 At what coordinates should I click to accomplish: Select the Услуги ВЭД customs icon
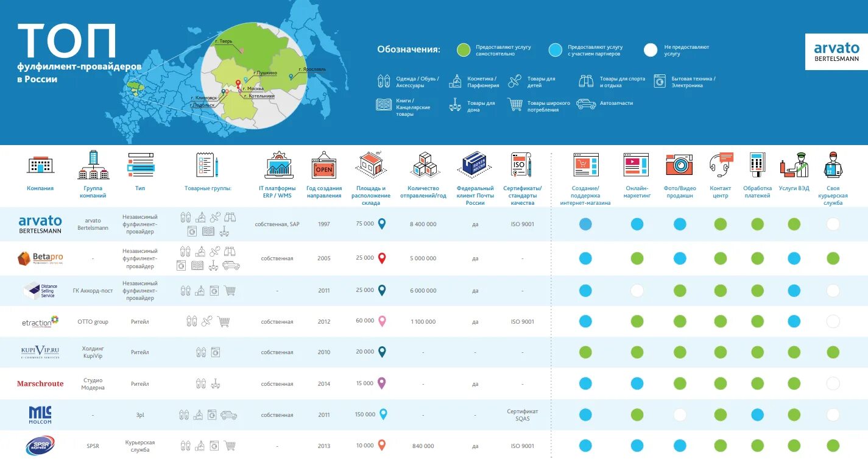(x=794, y=165)
